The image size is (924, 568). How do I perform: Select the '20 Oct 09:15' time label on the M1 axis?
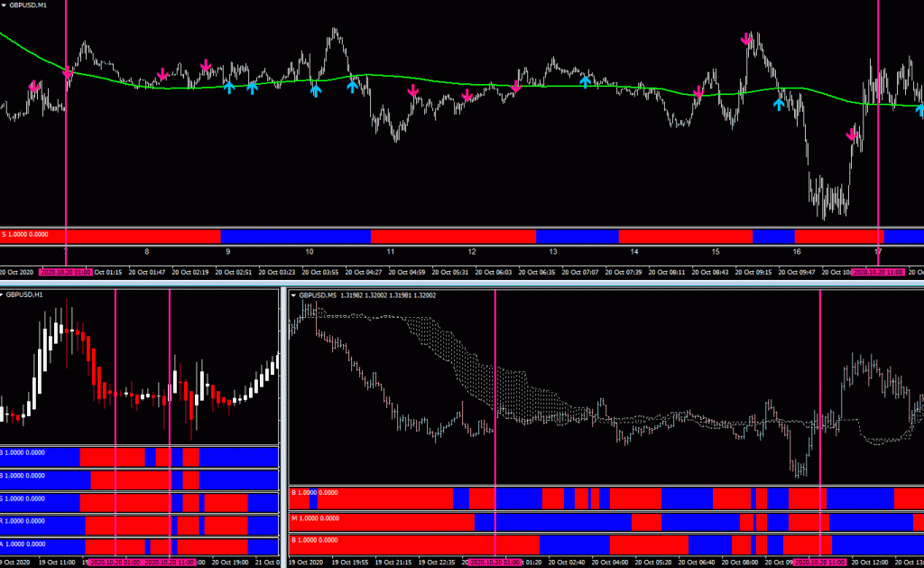tap(753, 273)
